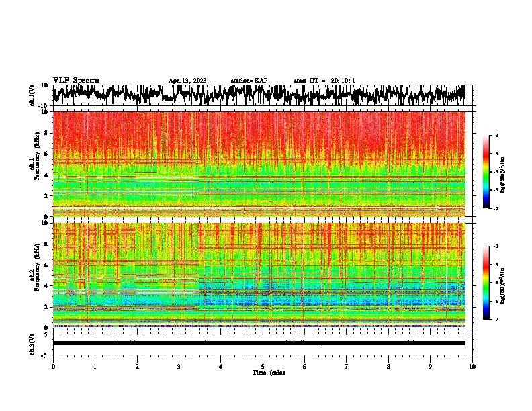Click the black ch.3 voltage trace band
The width and height of the screenshot is (532, 411).
pyautogui.click(x=259, y=343)
